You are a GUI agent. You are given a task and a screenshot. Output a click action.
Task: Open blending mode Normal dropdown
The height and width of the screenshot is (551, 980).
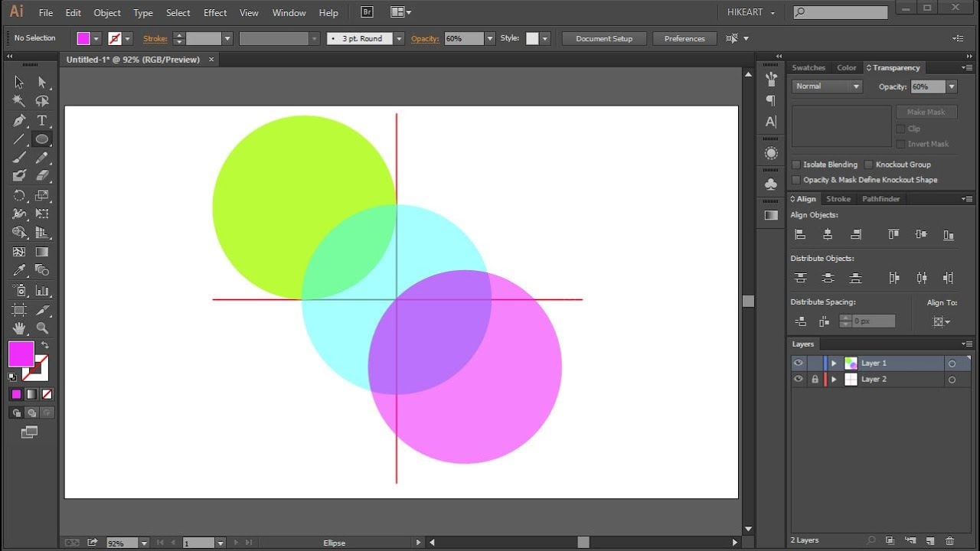click(x=827, y=86)
